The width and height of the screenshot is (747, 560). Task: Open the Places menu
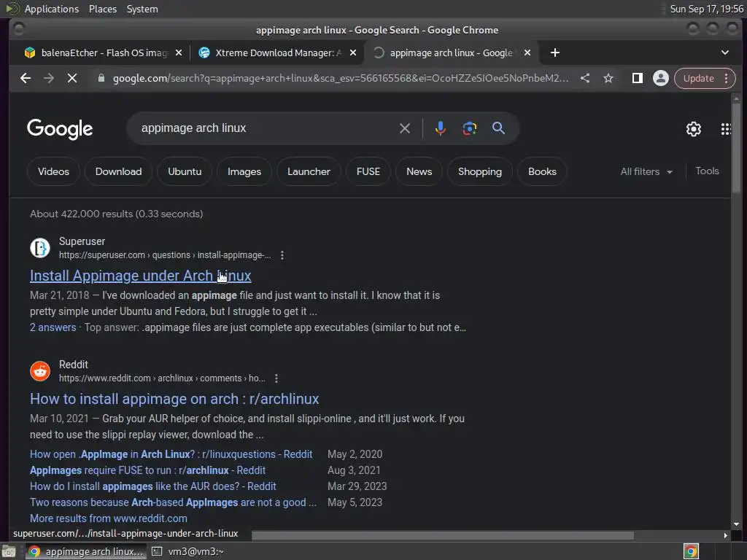pyautogui.click(x=103, y=9)
